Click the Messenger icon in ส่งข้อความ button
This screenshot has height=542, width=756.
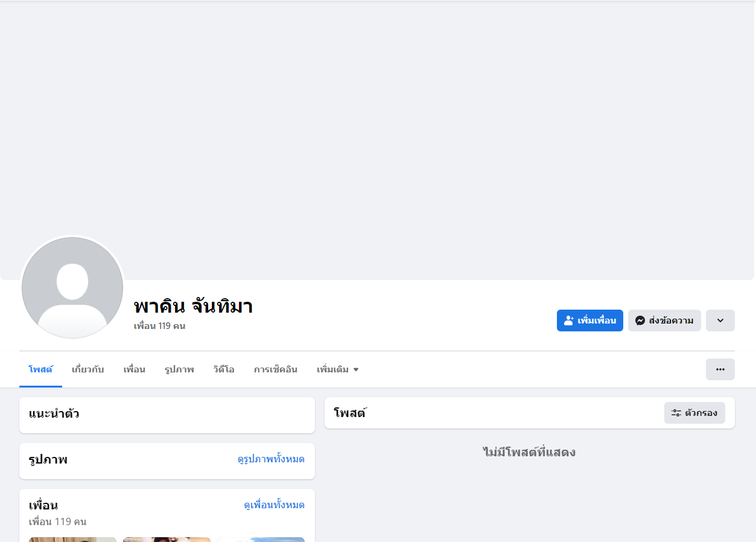[x=640, y=320]
